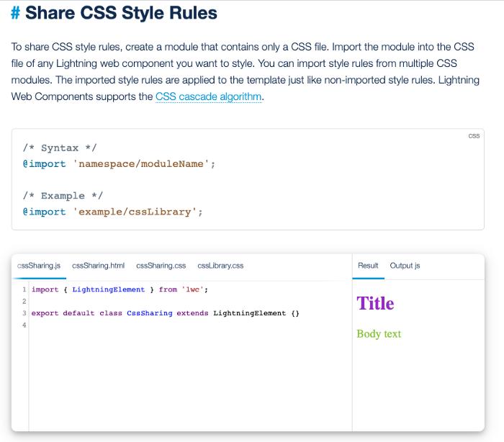Show the cssLibrary.css file tab
Screen dimensions: 504x442
[220, 266]
